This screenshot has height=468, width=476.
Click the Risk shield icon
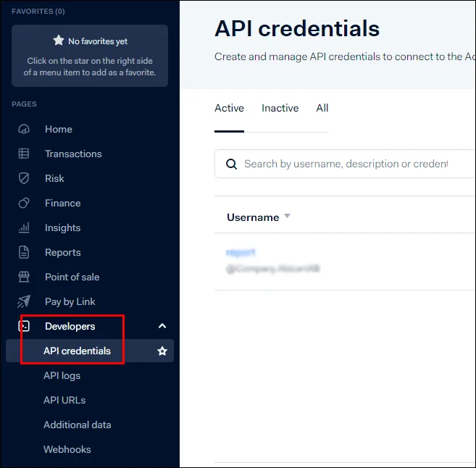(x=24, y=178)
